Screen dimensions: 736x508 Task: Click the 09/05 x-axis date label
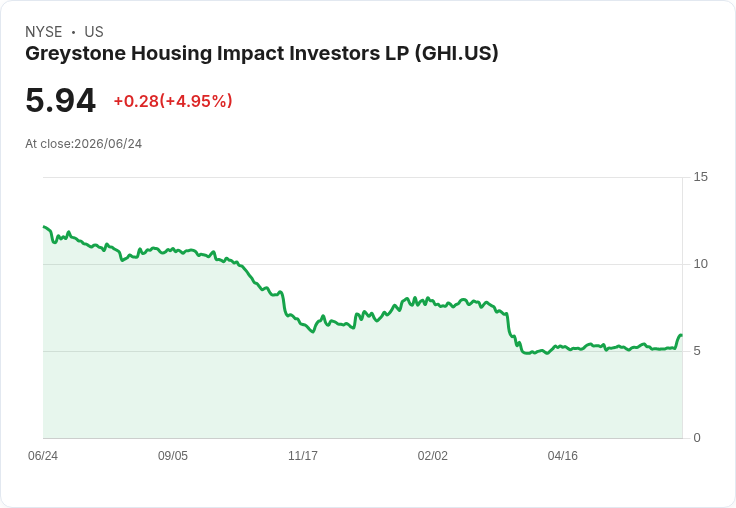coord(173,456)
